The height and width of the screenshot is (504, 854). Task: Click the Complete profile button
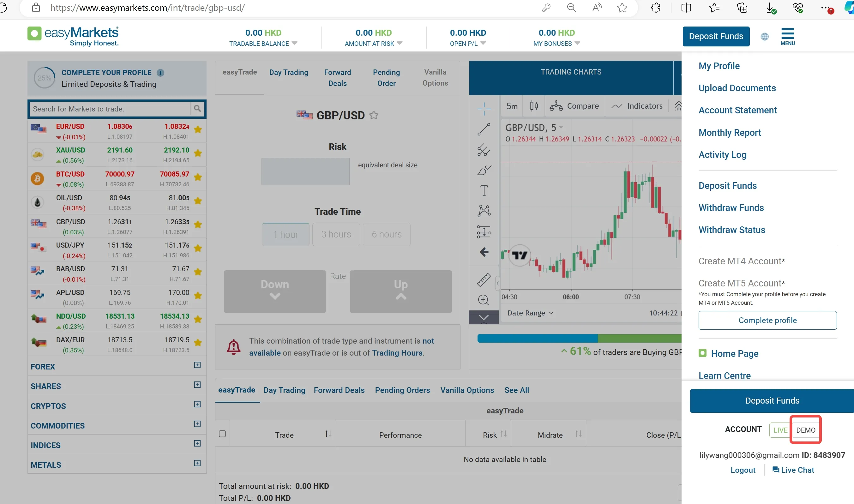[x=767, y=320]
